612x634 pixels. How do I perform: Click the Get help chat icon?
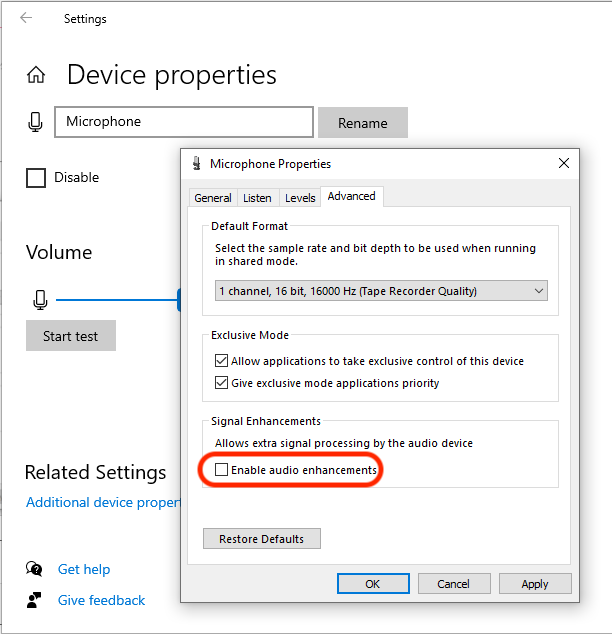click(35, 569)
